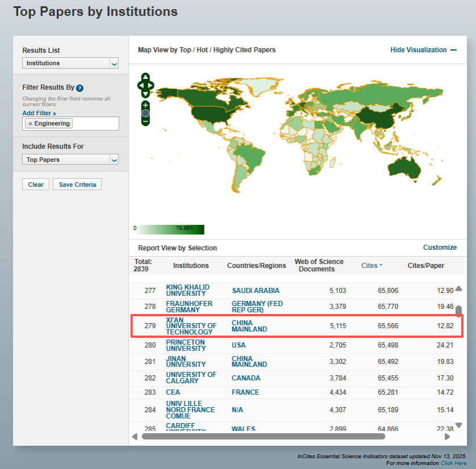Pan the map up with the arrow
The image size is (476, 469).
point(146,77)
